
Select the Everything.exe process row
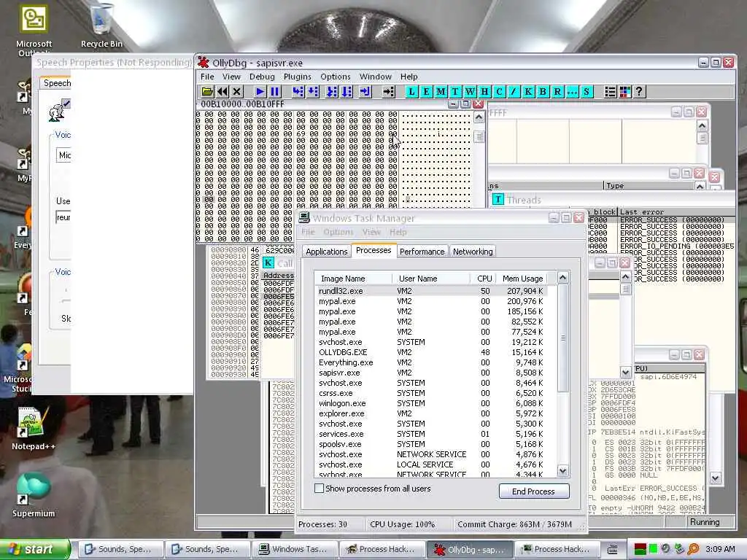tap(431, 362)
